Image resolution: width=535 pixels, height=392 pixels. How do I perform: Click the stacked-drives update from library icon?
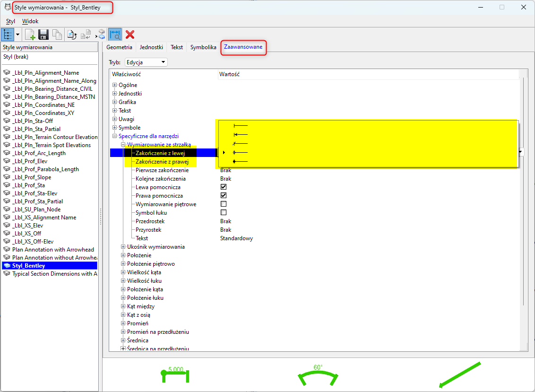(x=101, y=34)
